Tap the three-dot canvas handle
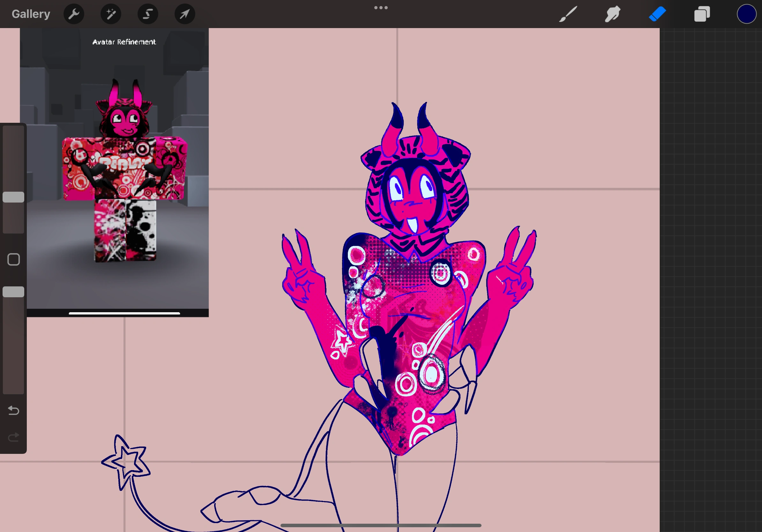762x532 pixels. coord(381,7)
